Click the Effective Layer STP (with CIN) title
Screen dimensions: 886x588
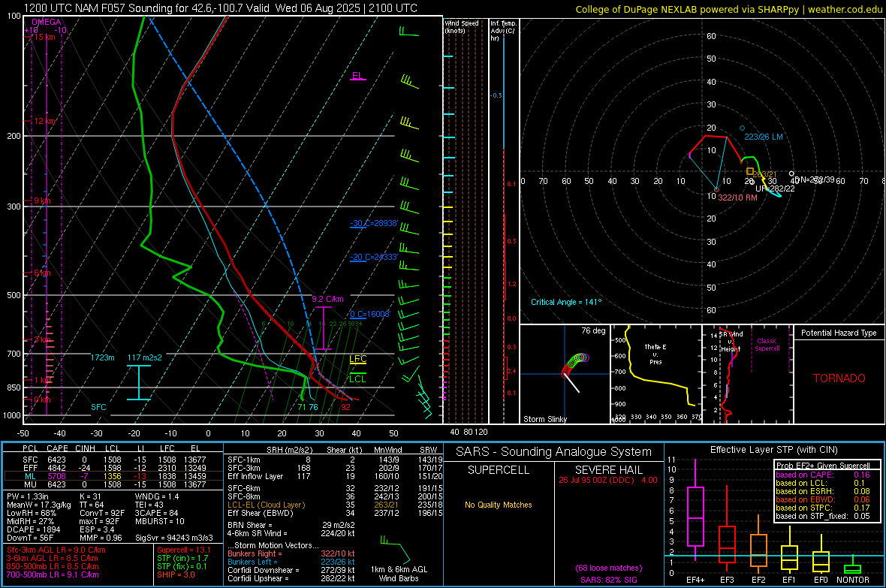pyautogui.click(x=773, y=450)
